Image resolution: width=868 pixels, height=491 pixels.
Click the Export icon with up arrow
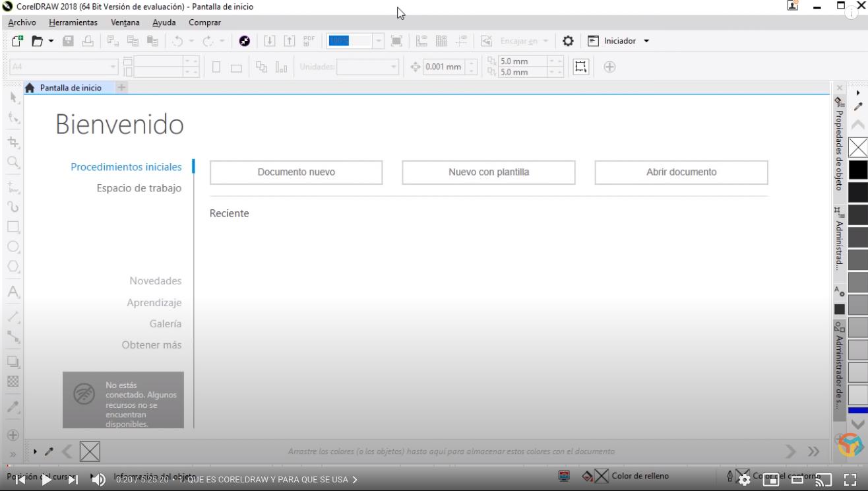click(290, 41)
